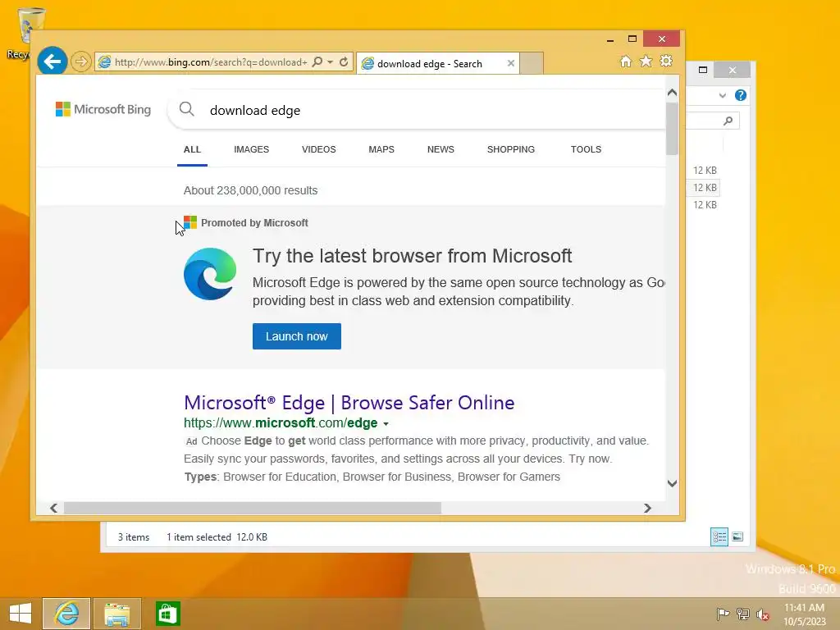Switch to the SHOPPING tab

point(511,149)
